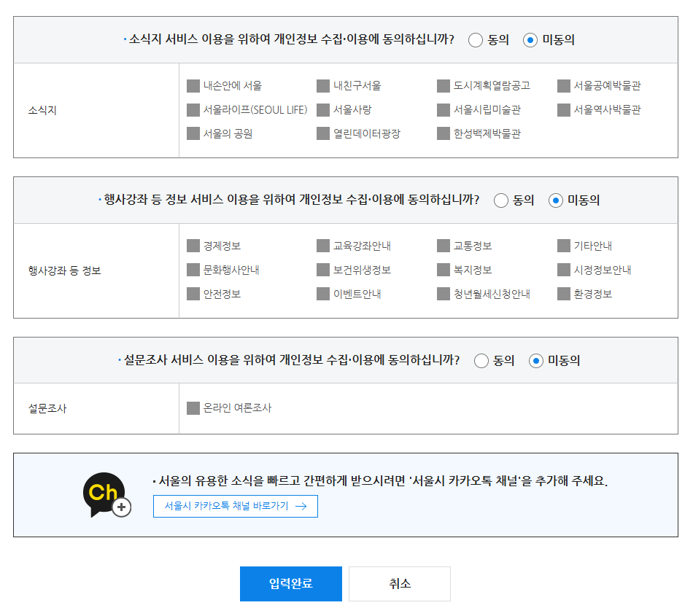This screenshot has height=616, width=693.
Task: Select 미동의 for 소식지 service consent
Action: coord(530,40)
